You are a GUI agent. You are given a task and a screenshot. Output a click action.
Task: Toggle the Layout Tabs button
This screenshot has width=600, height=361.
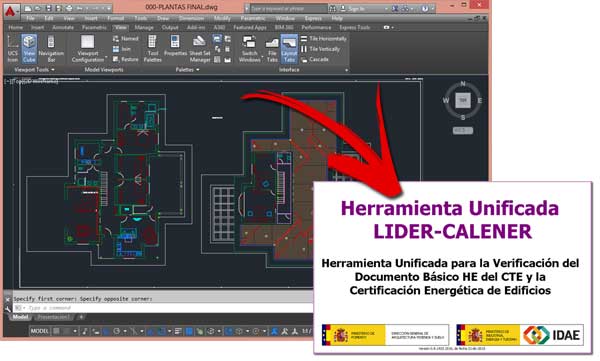coord(289,49)
